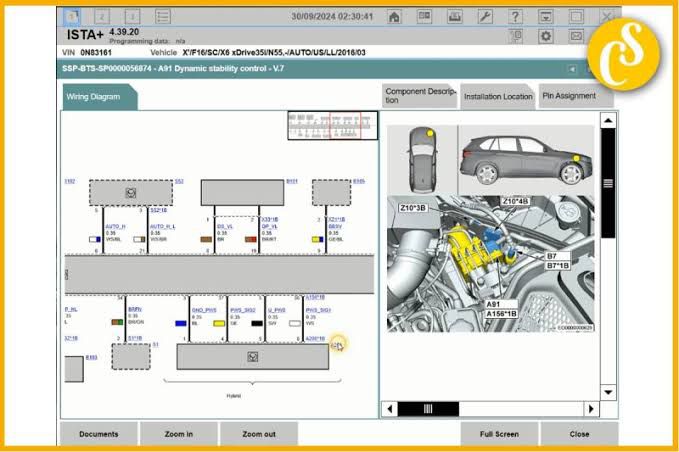Click the bottom Close button
The image size is (679, 452).
click(579, 434)
